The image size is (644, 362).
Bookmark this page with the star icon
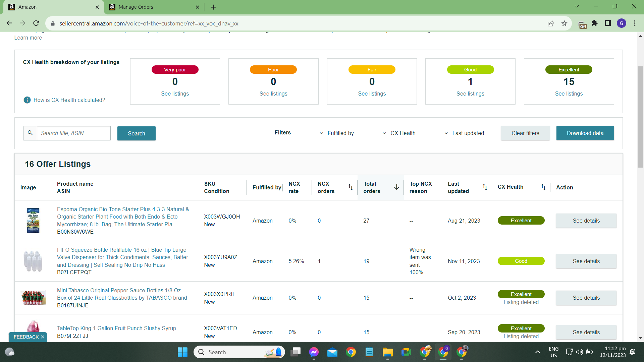click(x=564, y=23)
